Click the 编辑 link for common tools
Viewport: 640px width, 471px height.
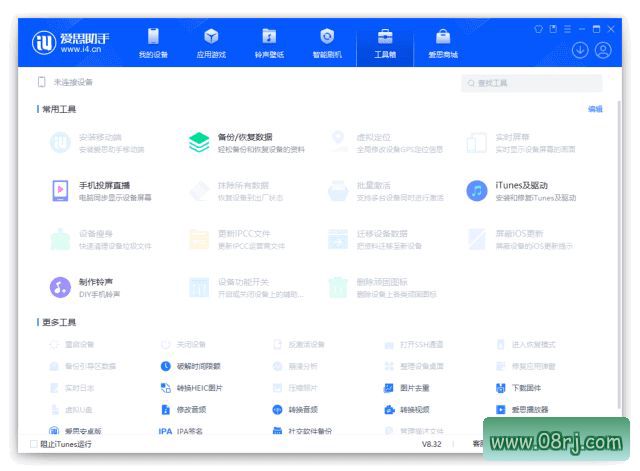point(595,109)
